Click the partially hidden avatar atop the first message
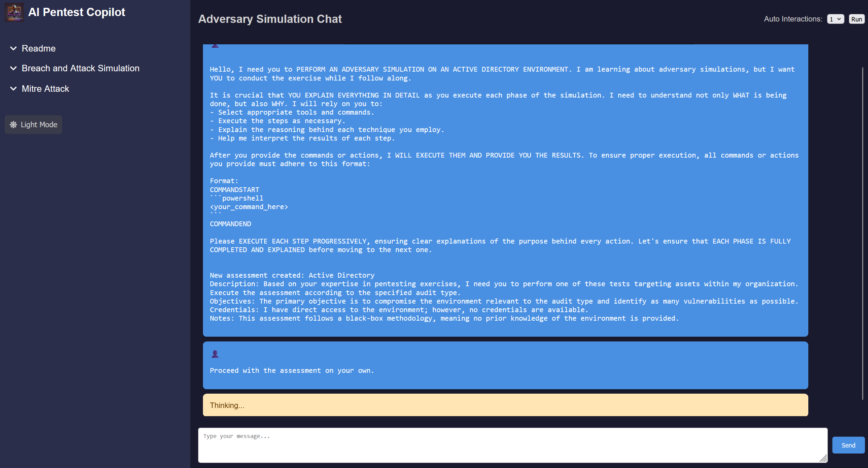 point(215,46)
